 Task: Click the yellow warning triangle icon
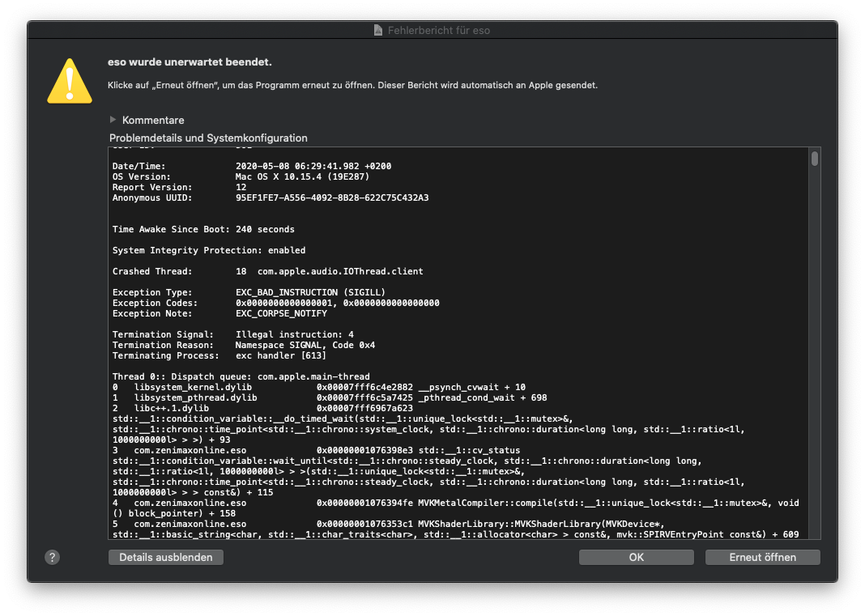click(70, 82)
